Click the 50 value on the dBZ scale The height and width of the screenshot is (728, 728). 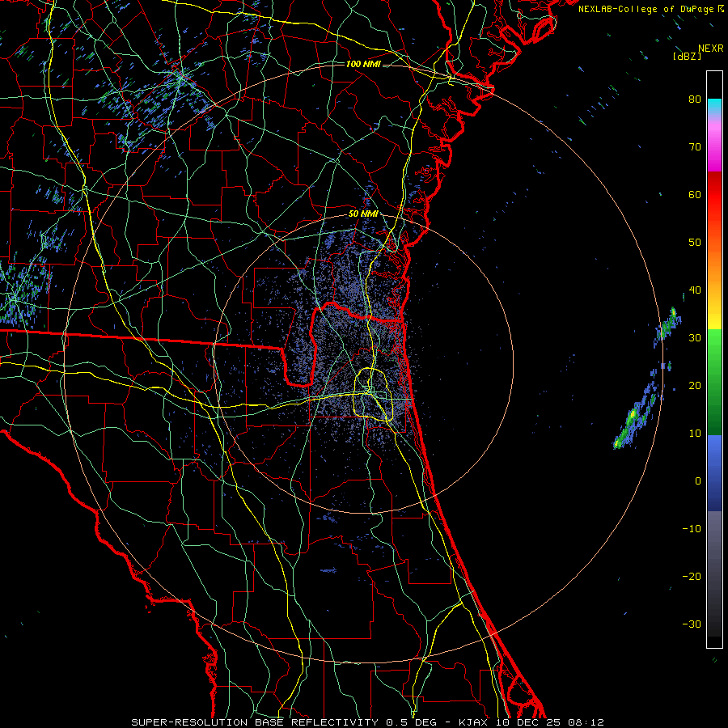point(695,243)
